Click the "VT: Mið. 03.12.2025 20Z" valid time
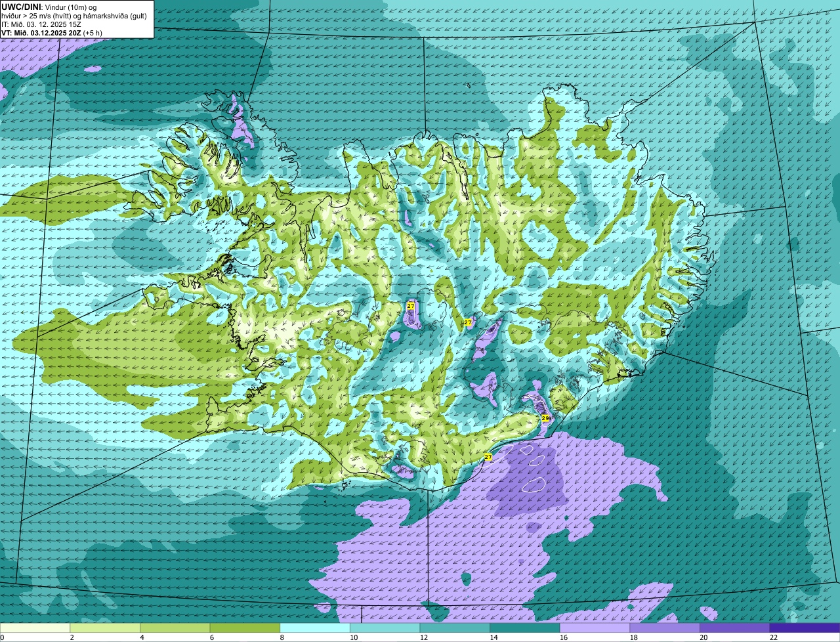The image size is (840, 642). coord(41,33)
